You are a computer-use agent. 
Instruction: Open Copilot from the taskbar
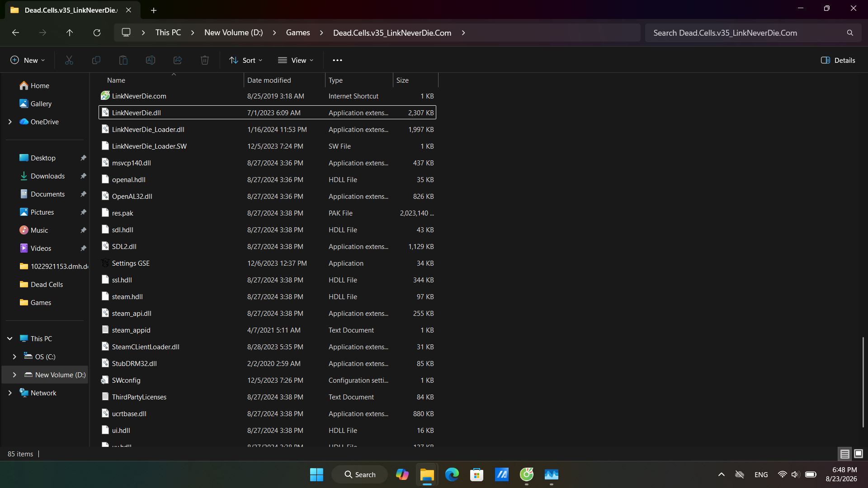[x=402, y=474]
